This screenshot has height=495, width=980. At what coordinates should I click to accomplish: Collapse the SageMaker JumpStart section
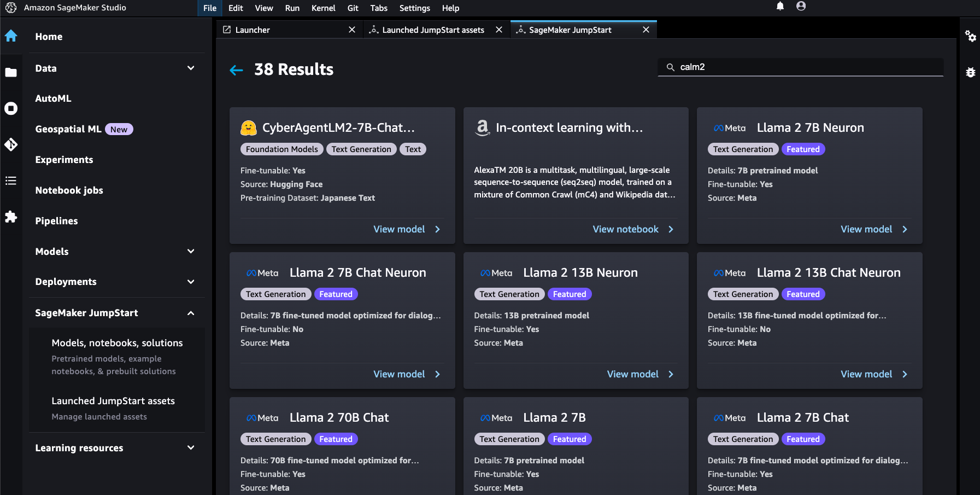tap(191, 313)
